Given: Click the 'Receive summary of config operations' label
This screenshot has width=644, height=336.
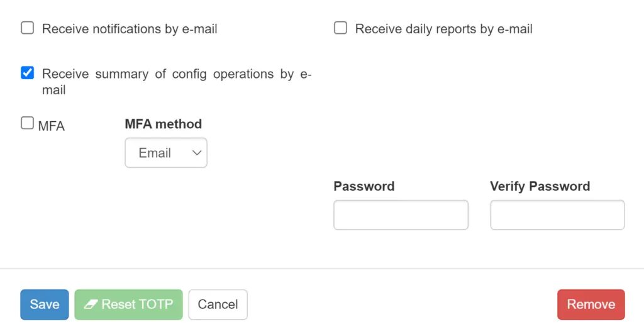Looking at the screenshot, I should pyautogui.click(x=177, y=82).
